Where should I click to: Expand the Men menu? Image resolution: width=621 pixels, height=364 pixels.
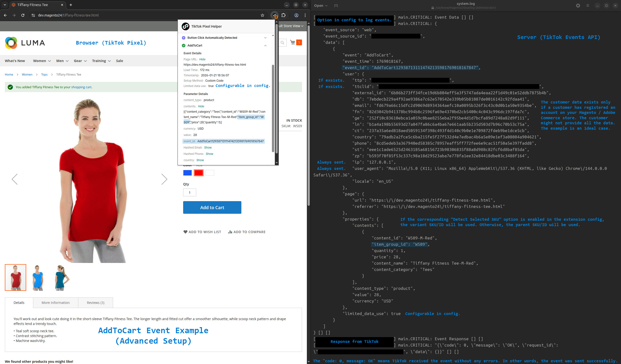pos(62,61)
